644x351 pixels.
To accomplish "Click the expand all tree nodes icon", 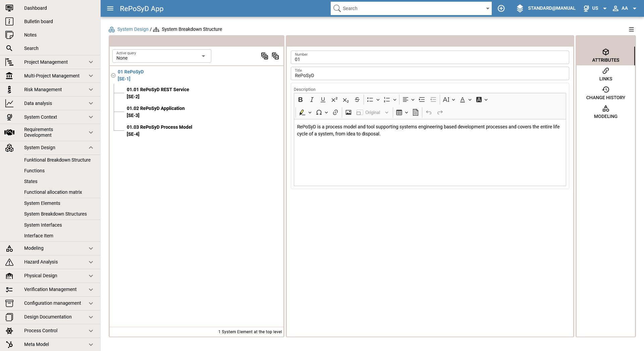I will [265, 56].
